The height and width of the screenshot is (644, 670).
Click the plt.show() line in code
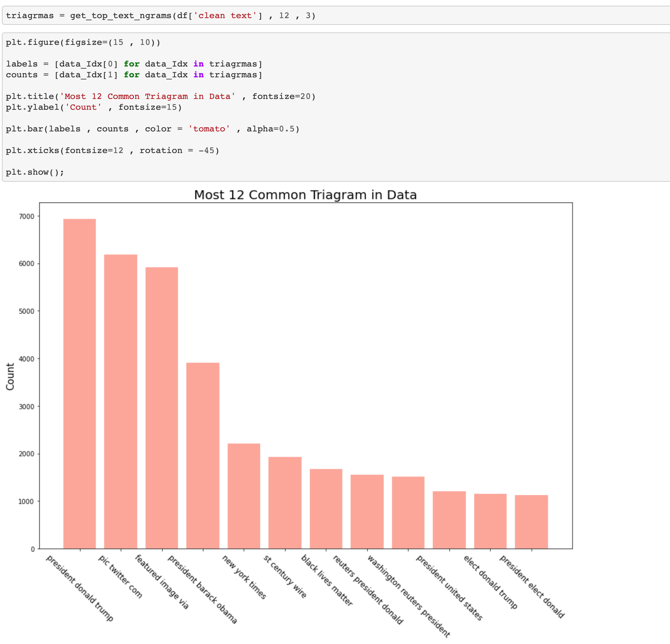point(35,172)
